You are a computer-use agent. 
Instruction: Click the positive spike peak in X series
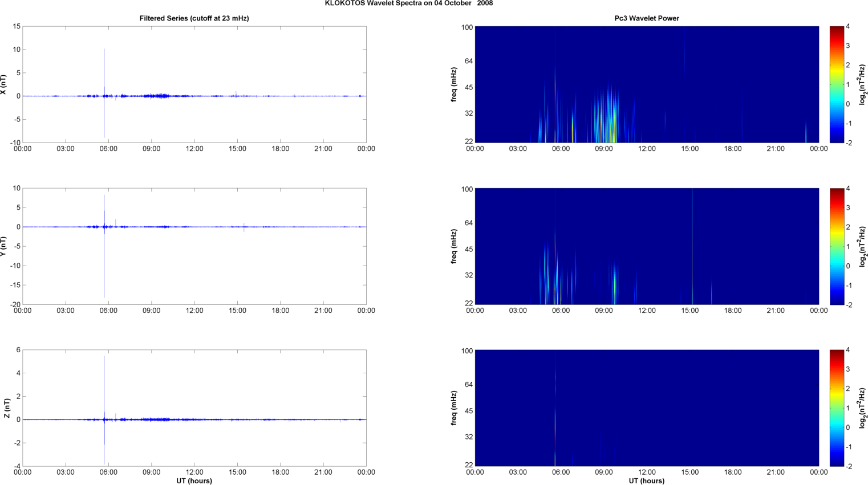click(x=104, y=50)
